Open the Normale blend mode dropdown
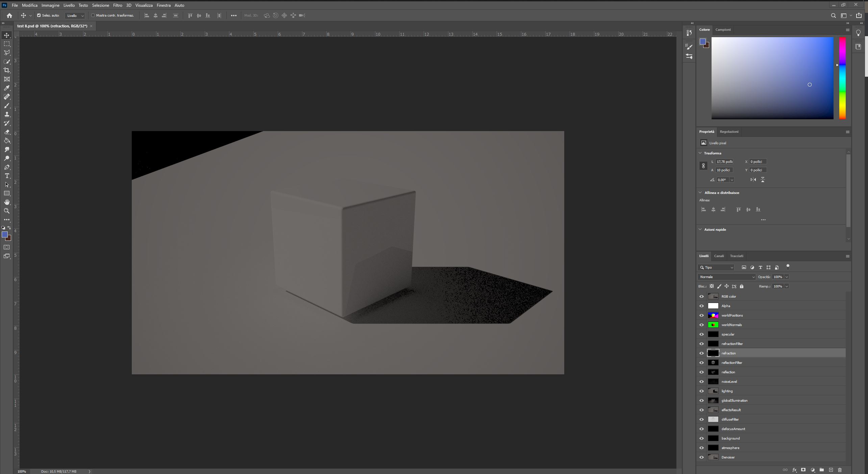 pyautogui.click(x=726, y=277)
